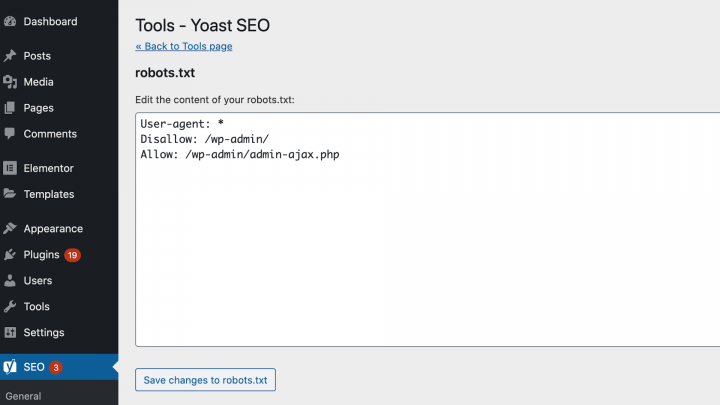Viewport: 720px width, 405px height.
Task: Click the SEO notification count badge
Action: (56, 367)
